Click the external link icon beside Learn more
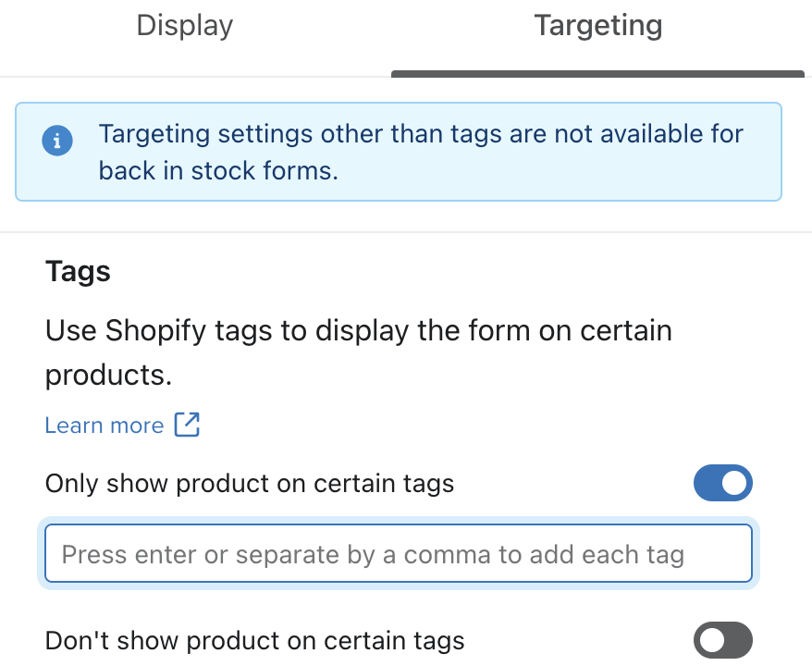Viewport: 812px width, 666px height. point(187,425)
